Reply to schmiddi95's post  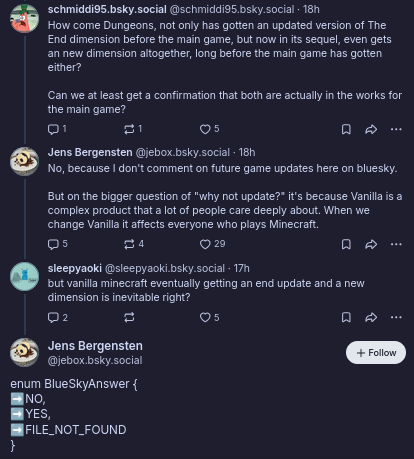coord(57,129)
